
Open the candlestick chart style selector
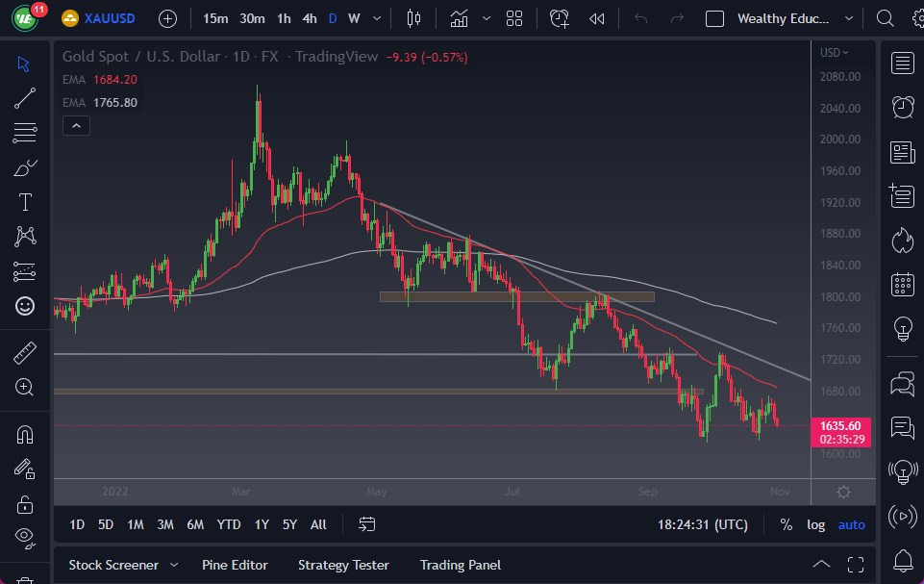pyautogui.click(x=414, y=18)
